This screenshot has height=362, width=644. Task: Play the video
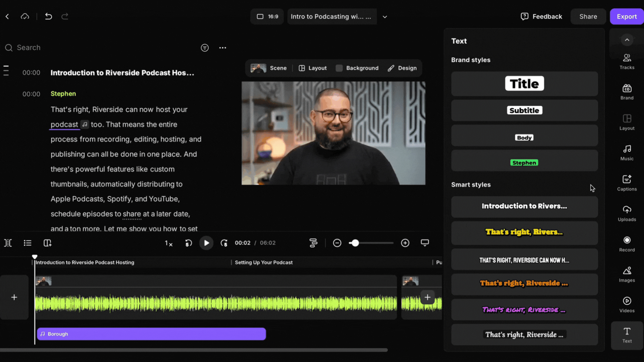(x=206, y=243)
